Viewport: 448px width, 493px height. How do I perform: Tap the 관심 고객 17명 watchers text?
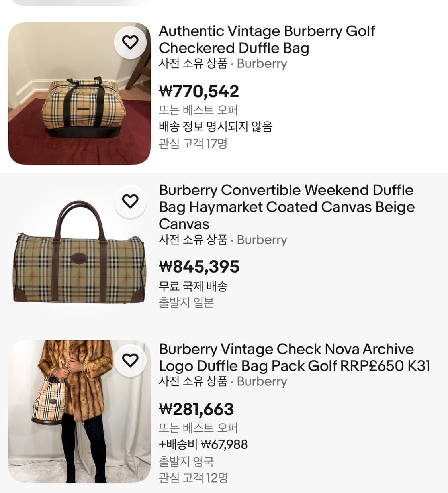[193, 143]
